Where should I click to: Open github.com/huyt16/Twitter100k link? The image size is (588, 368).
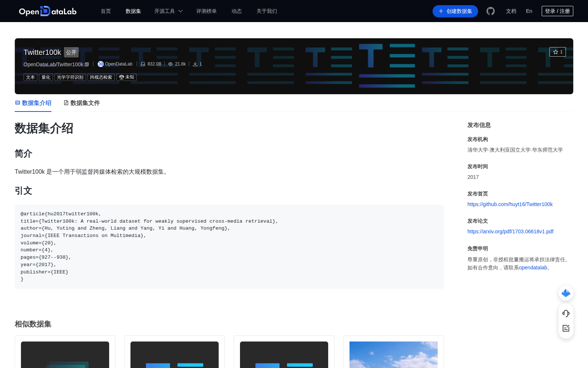510,204
